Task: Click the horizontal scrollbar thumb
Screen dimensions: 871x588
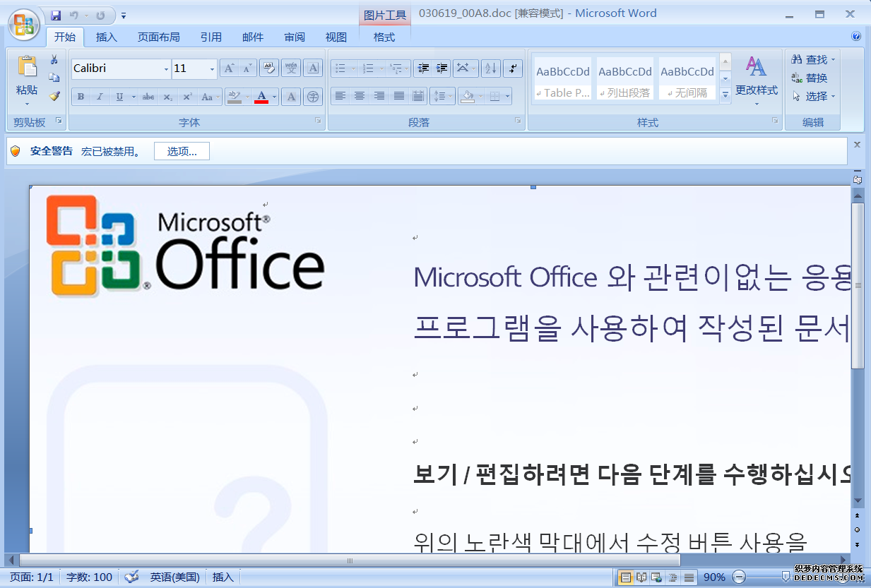Action: [349, 560]
